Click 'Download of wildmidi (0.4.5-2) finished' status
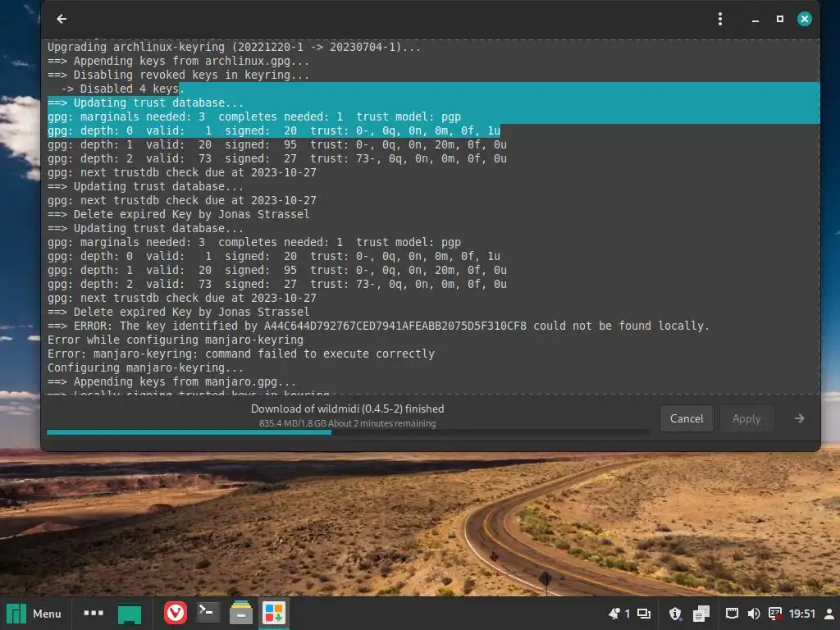Image resolution: width=840 pixels, height=630 pixels. click(347, 409)
